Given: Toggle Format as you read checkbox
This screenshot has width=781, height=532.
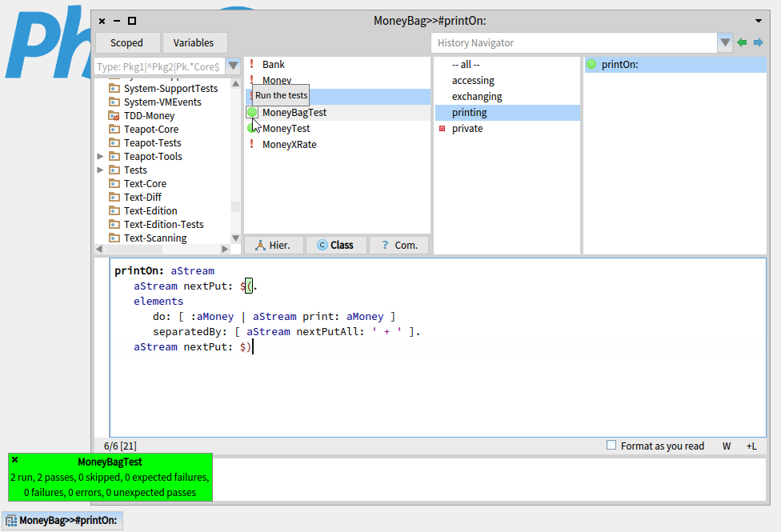Looking at the screenshot, I should point(611,446).
